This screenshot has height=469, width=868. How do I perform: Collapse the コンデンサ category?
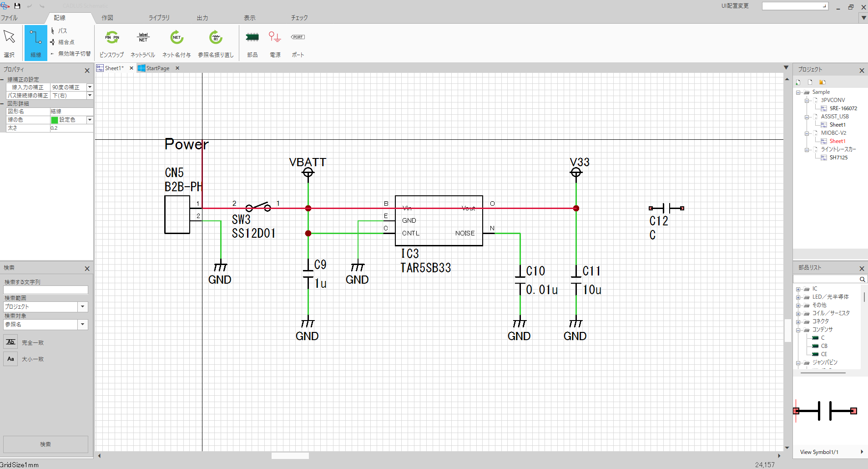[798, 330]
